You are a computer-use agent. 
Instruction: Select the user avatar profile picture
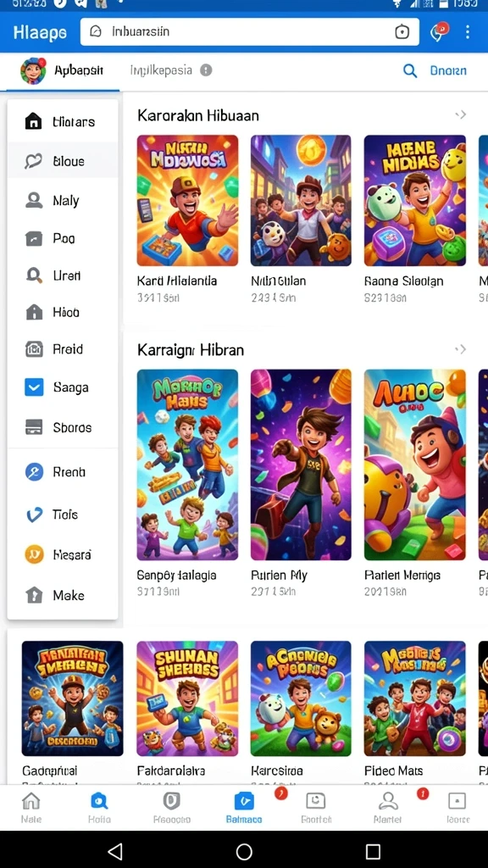(x=33, y=71)
